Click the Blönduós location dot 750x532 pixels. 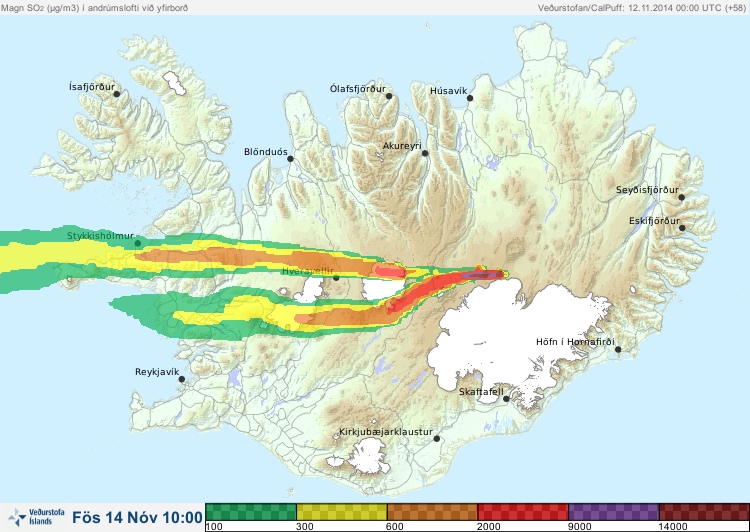(x=290, y=159)
